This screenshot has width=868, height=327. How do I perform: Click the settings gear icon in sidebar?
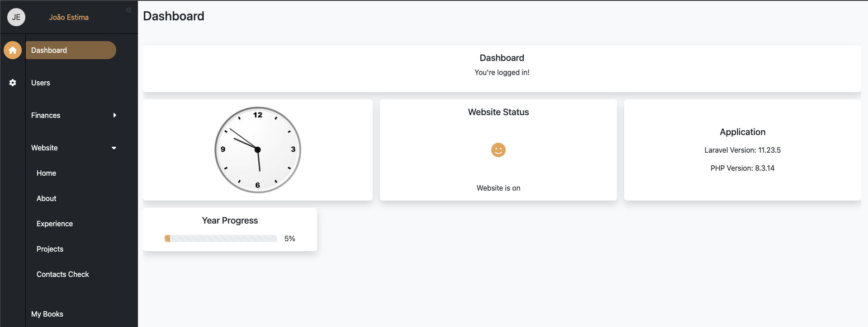coord(13,83)
